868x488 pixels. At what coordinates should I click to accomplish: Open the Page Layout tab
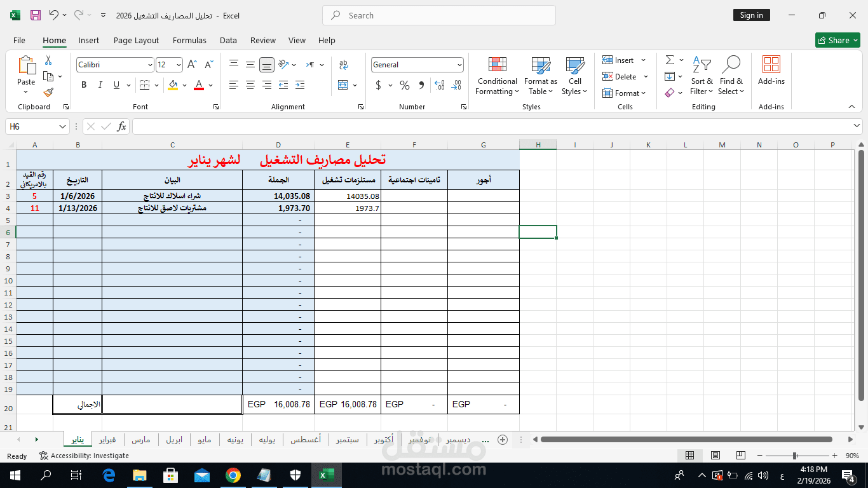pos(136,40)
